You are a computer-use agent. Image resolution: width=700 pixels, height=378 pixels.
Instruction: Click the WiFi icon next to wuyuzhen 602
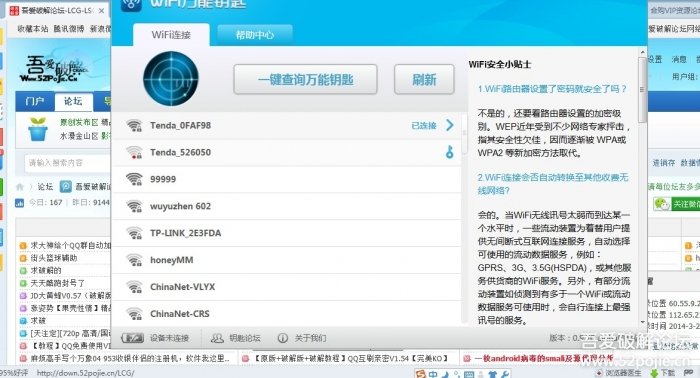(x=134, y=206)
